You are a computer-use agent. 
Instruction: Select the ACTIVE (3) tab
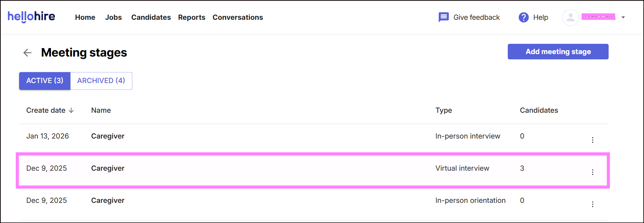45,81
